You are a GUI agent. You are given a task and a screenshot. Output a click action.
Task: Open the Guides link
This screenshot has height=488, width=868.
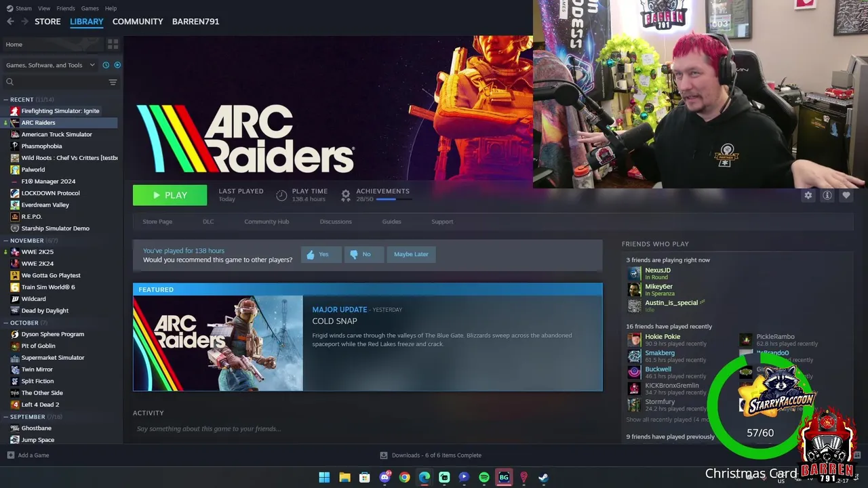(x=391, y=222)
